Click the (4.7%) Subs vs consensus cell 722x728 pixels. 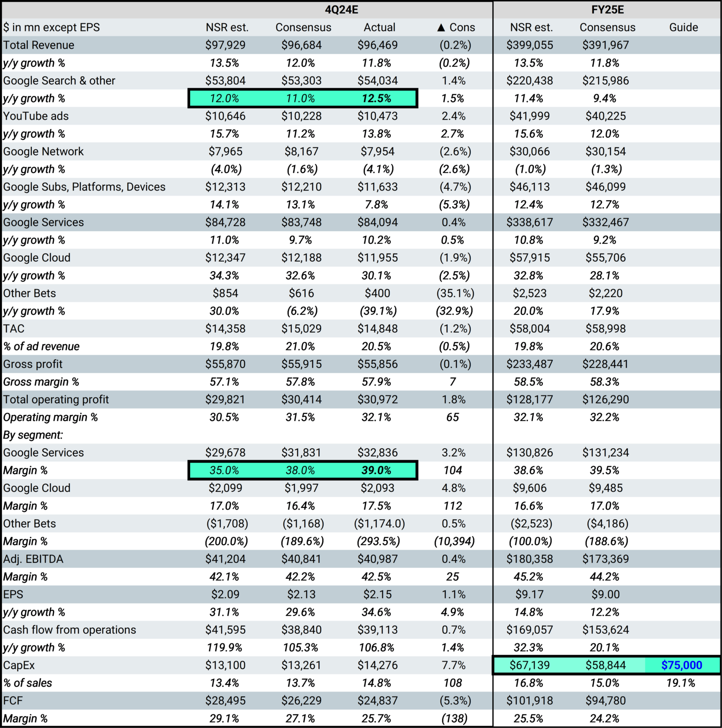click(x=455, y=187)
